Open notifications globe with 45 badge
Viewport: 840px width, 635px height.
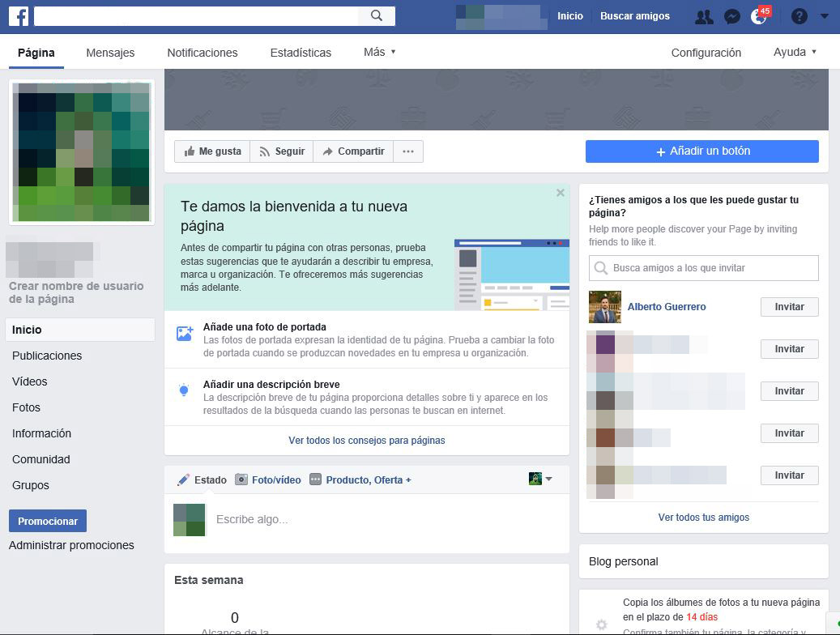click(760, 16)
